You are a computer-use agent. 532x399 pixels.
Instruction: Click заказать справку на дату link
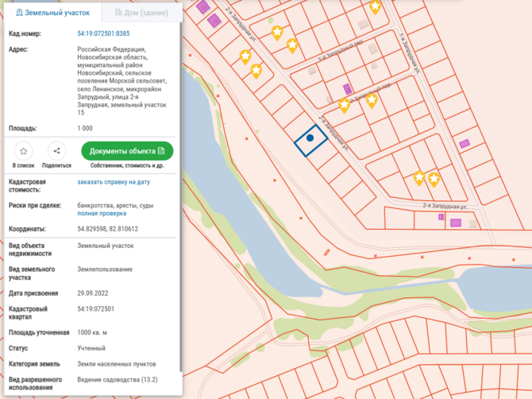pos(114,182)
